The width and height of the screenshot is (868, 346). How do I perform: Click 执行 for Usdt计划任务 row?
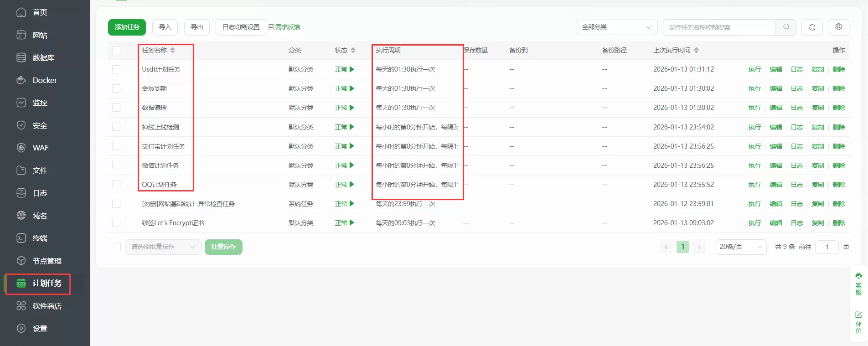(754, 69)
